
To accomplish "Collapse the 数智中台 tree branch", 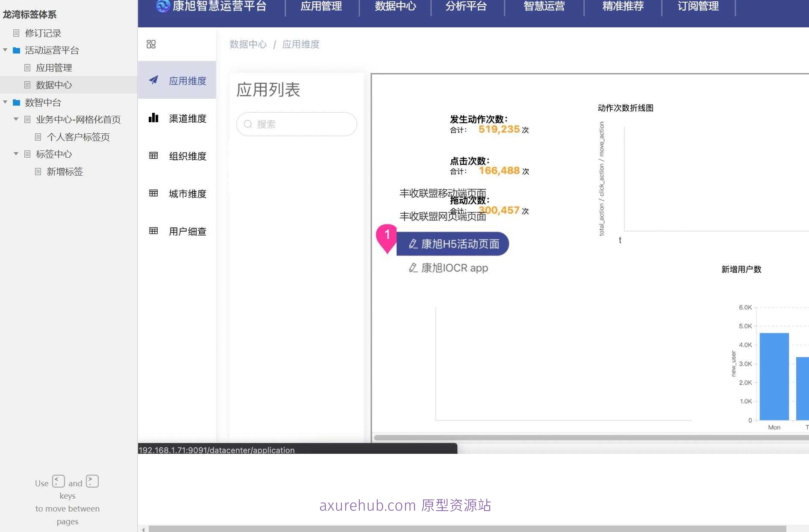I will [5, 102].
